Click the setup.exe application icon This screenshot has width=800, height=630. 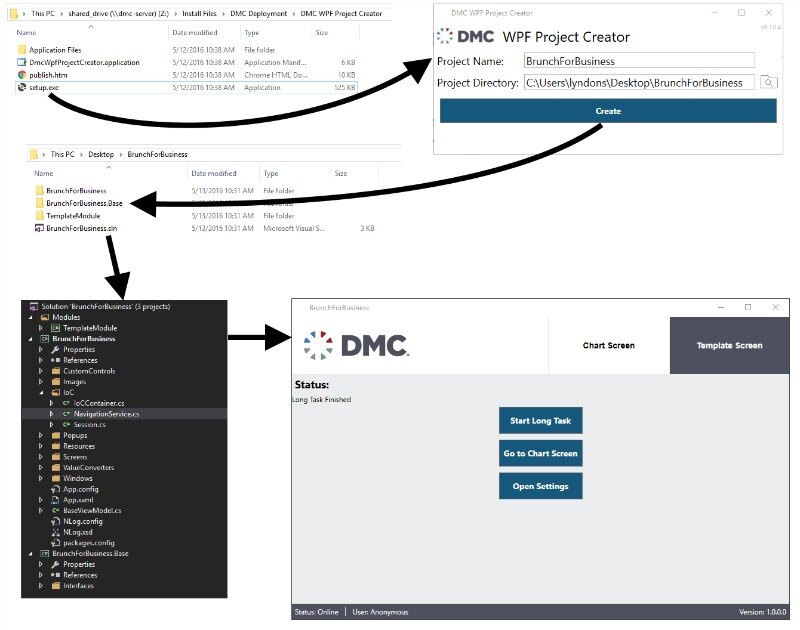pos(22,87)
